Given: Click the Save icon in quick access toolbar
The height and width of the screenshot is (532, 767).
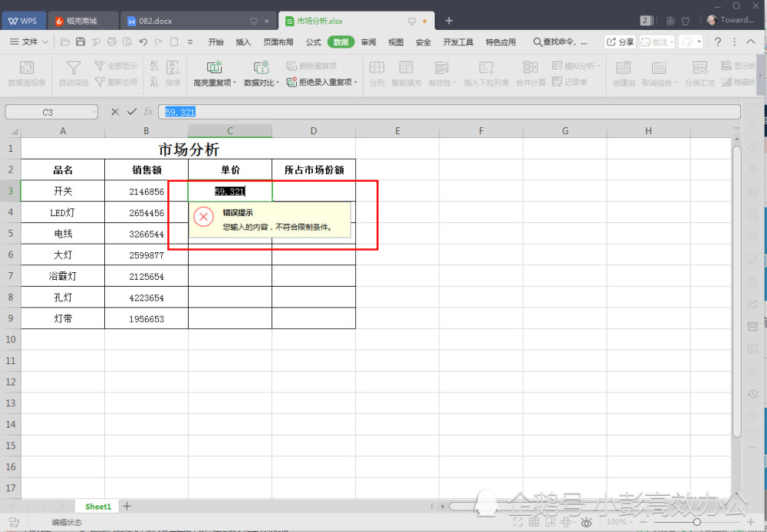Looking at the screenshot, I should click(x=81, y=42).
